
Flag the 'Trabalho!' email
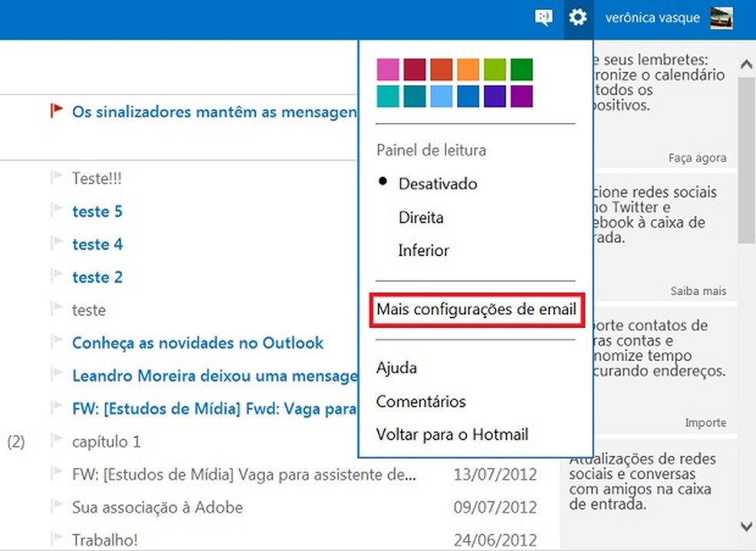click(x=57, y=539)
